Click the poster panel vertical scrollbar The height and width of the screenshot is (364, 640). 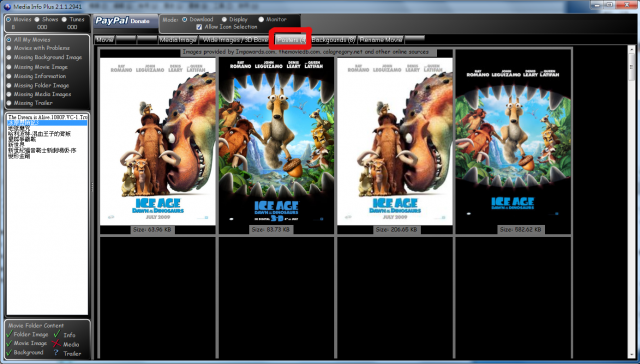point(632,202)
